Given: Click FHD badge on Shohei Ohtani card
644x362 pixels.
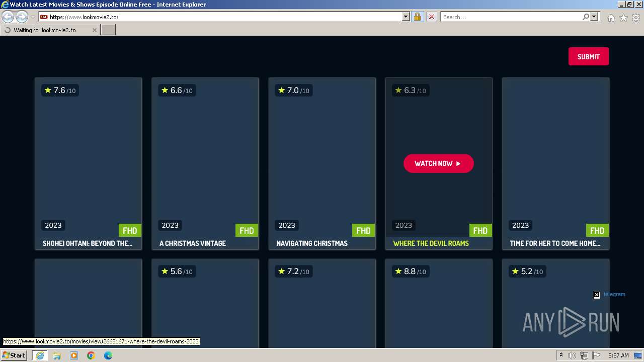Looking at the screenshot, I should point(130,230).
